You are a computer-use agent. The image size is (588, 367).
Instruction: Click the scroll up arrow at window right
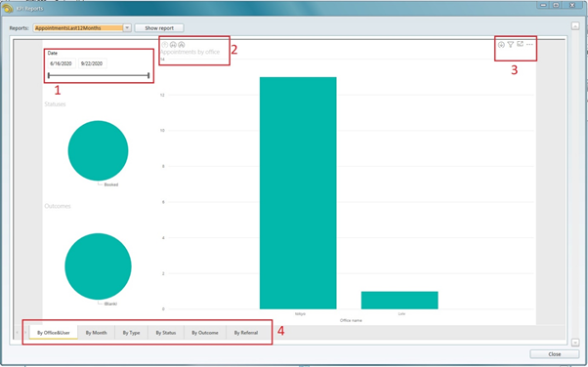(x=575, y=26)
